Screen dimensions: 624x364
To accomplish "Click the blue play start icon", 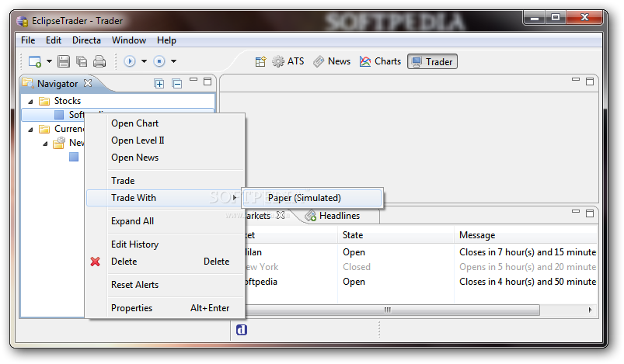I will click(x=130, y=61).
